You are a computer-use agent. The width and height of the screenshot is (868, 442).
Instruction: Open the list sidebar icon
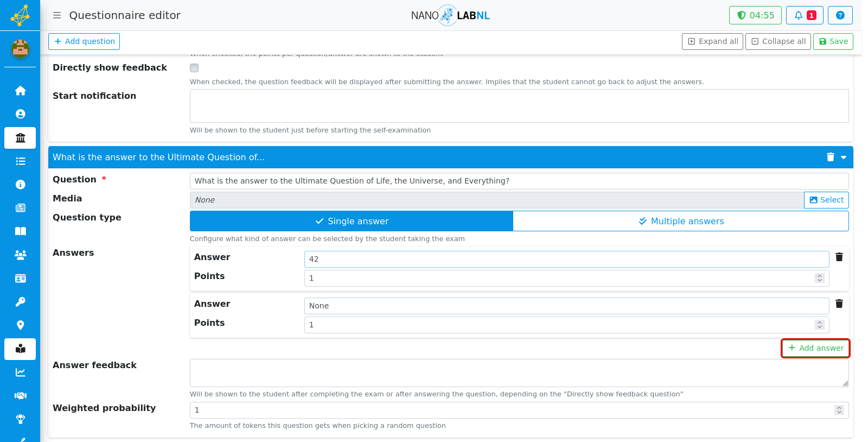(x=20, y=161)
